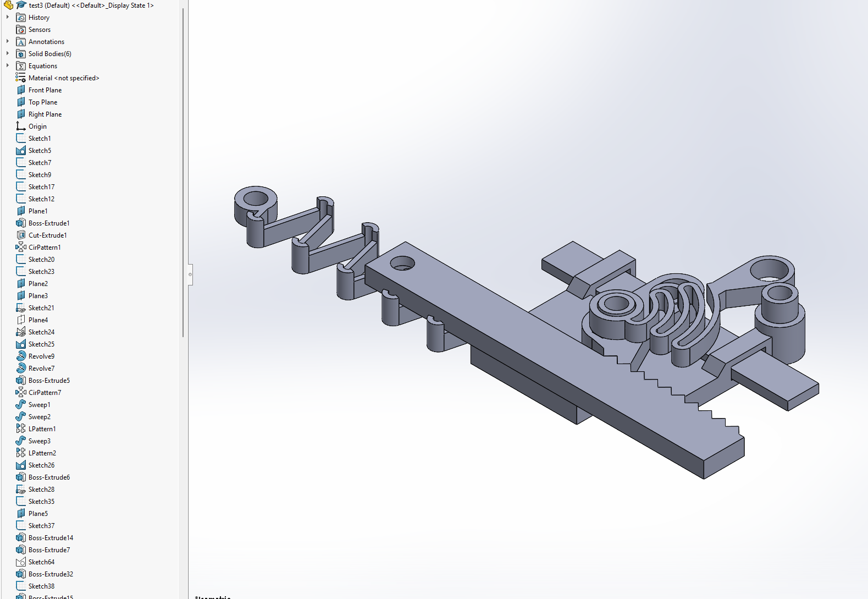The image size is (868, 599).
Task: Select Sketch12 in the feature tree
Action: 41,199
